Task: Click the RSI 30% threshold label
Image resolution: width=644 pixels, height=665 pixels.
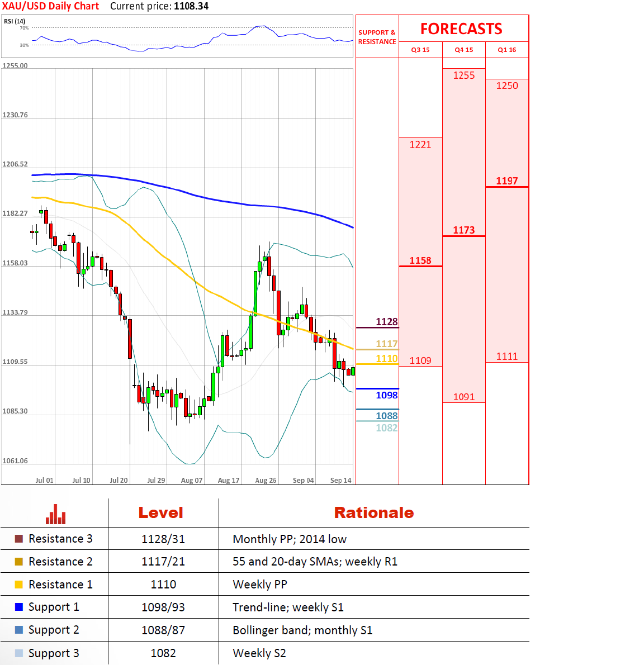Action: 24,45
